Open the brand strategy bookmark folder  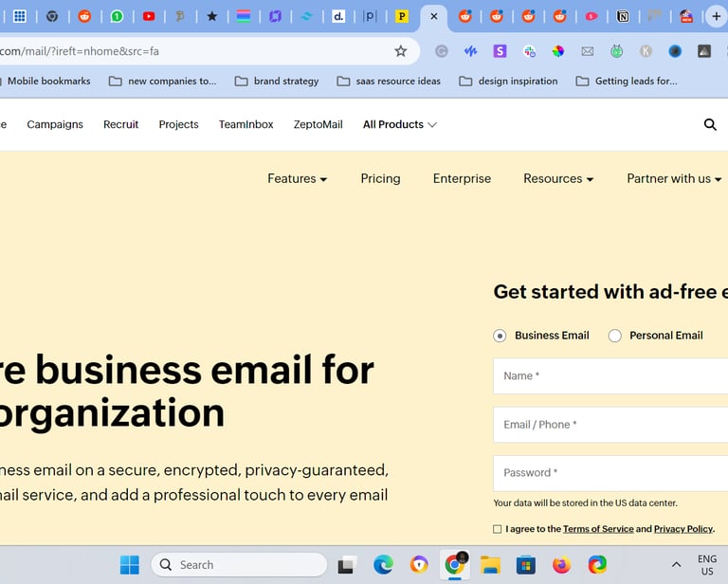(x=277, y=82)
